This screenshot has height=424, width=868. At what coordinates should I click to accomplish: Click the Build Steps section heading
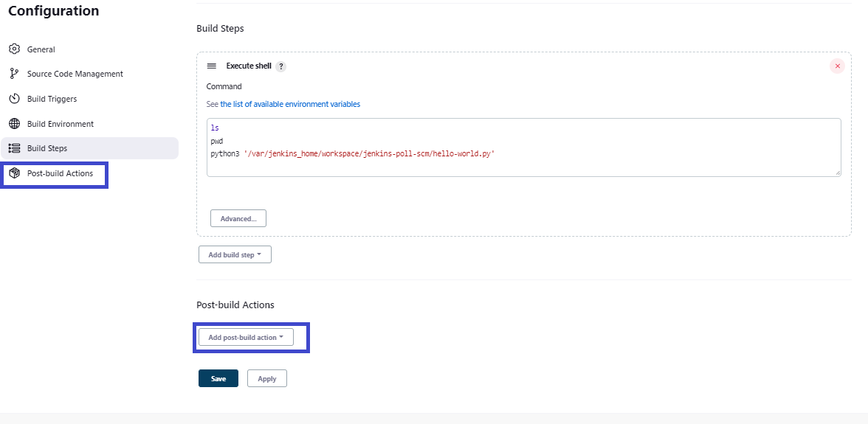pos(220,28)
